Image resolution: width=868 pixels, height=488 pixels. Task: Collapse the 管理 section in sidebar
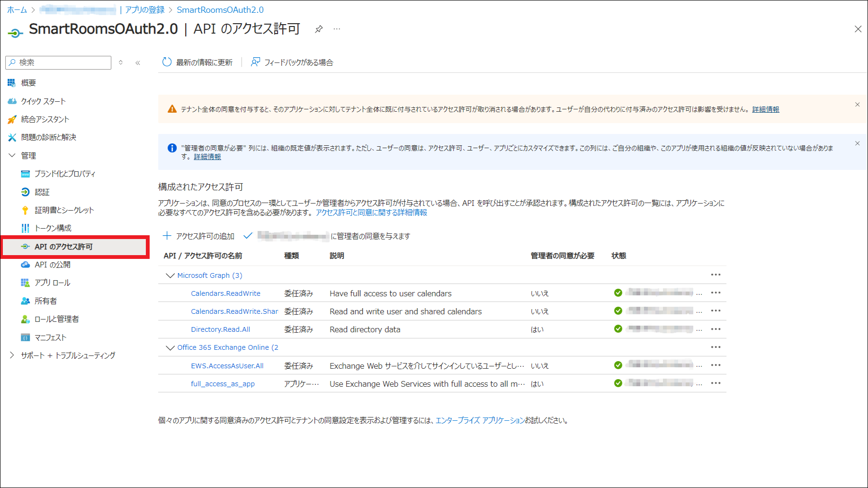(x=12, y=155)
